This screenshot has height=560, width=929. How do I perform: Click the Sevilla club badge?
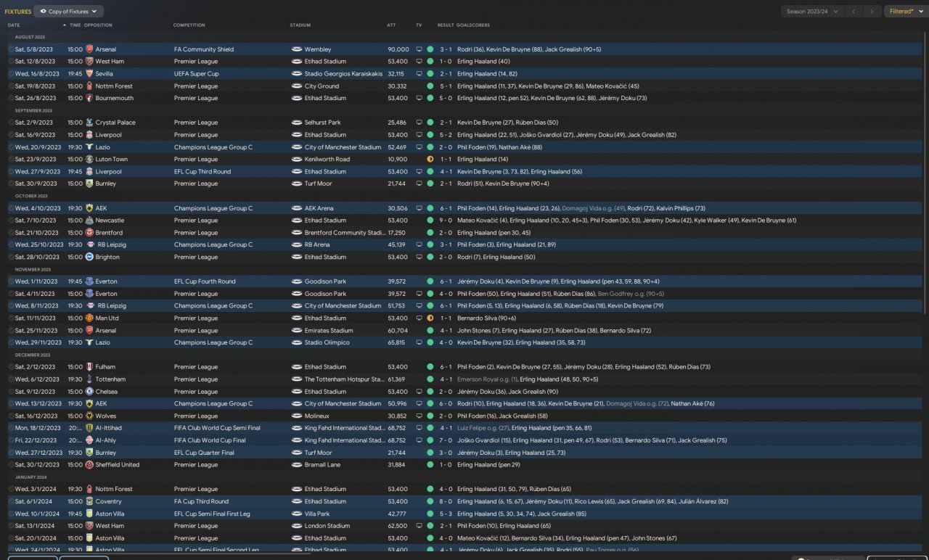pos(89,74)
